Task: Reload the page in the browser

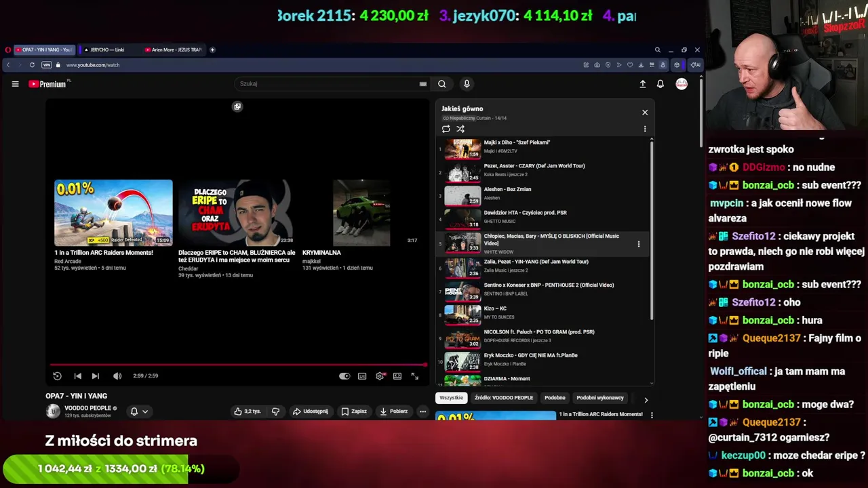Action: (32, 65)
